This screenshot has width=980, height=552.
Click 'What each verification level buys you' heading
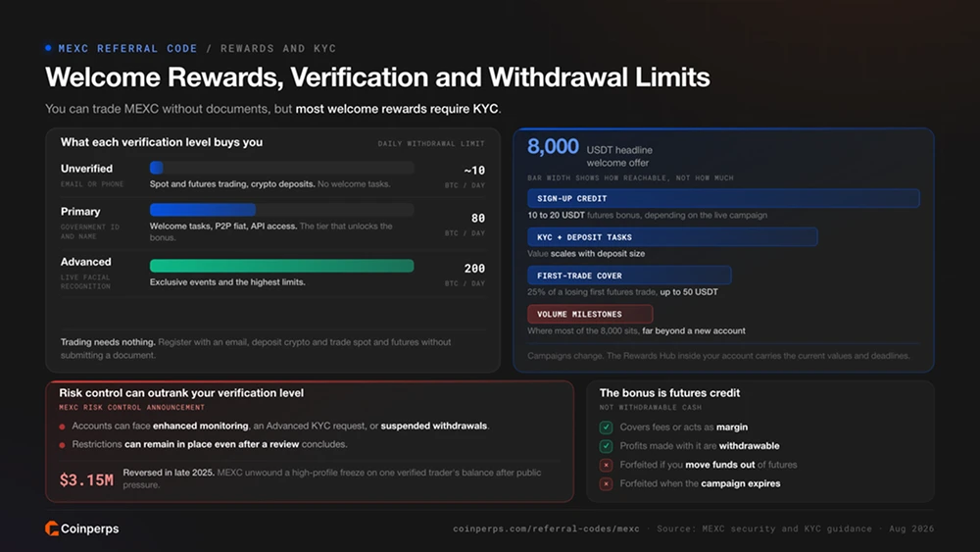(162, 142)
